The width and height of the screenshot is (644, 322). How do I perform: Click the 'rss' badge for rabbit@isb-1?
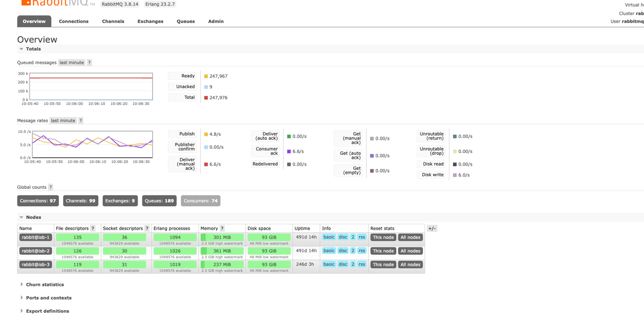pos(362,237)
